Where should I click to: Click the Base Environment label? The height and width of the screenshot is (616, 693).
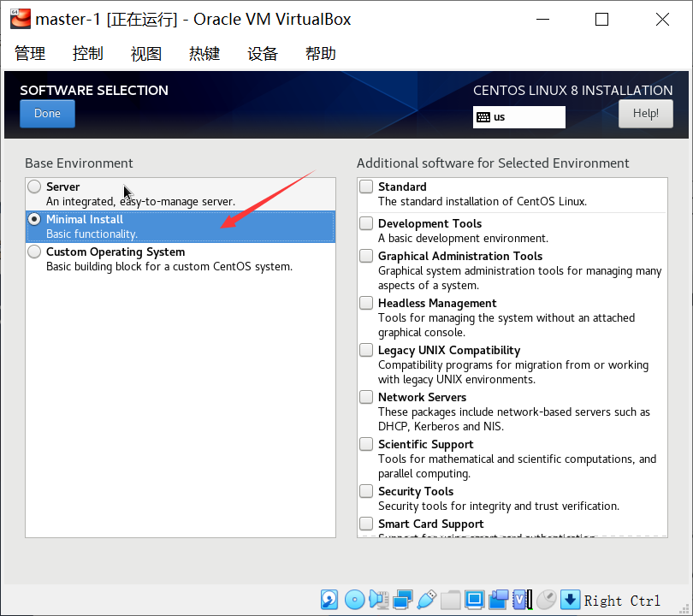pos(79,163)
